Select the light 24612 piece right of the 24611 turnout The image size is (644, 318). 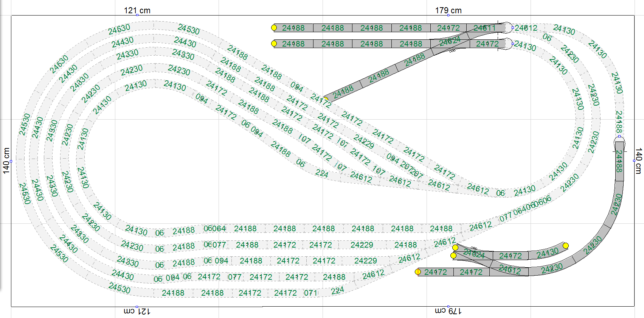(x=526, y=28)
